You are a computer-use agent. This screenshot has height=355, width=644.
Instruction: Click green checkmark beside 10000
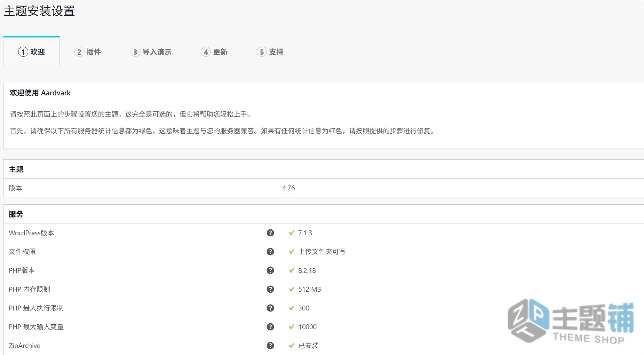(x=292, y=327)
